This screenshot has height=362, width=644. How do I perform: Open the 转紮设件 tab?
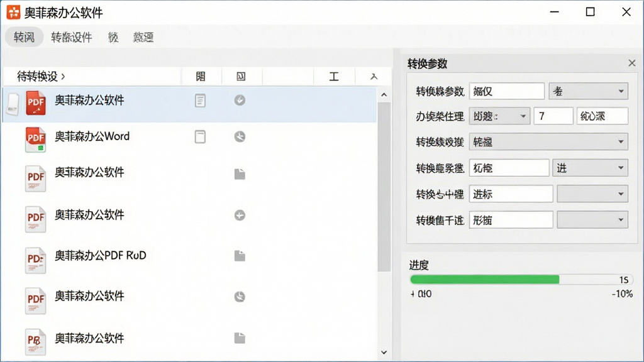72,37
